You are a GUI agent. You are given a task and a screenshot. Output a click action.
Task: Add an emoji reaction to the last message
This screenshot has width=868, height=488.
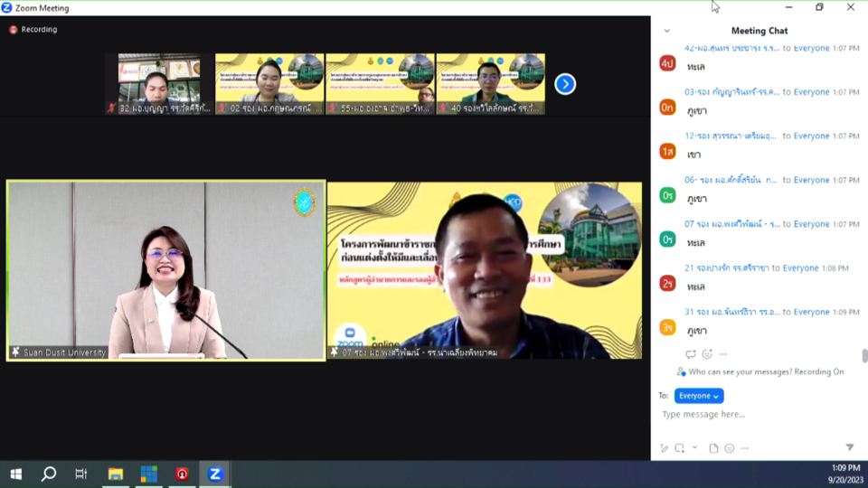pos(707,354)
